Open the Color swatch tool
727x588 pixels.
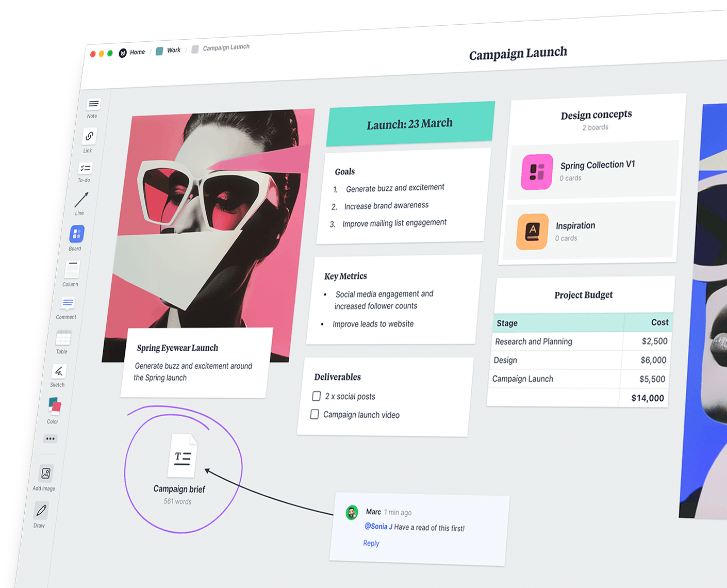point(54,406)
